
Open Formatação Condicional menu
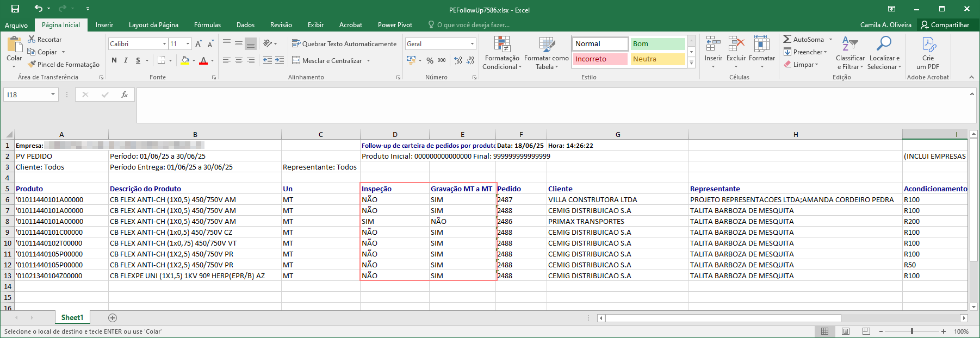(x=502, y=53)
